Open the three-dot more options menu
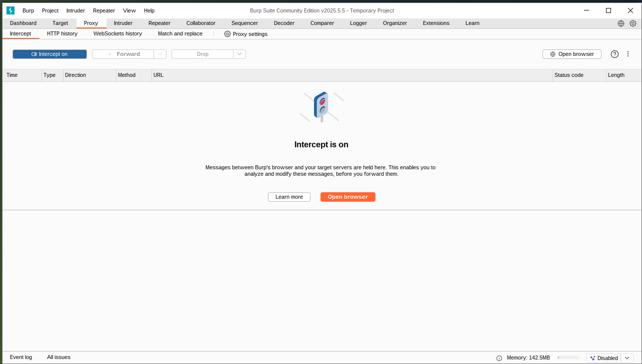 (628, 54)
